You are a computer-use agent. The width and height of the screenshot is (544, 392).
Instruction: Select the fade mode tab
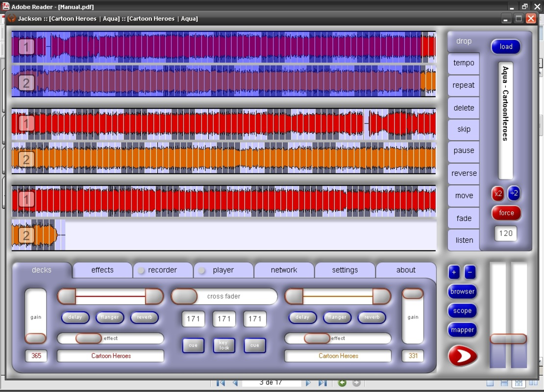pos(464,218)
